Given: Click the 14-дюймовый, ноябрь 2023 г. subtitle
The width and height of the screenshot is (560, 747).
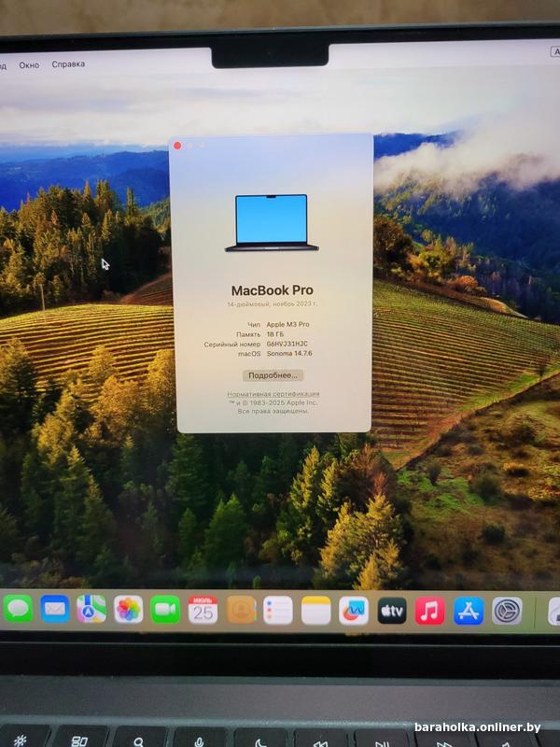Looking at the screenshot, I should [272, 303].
